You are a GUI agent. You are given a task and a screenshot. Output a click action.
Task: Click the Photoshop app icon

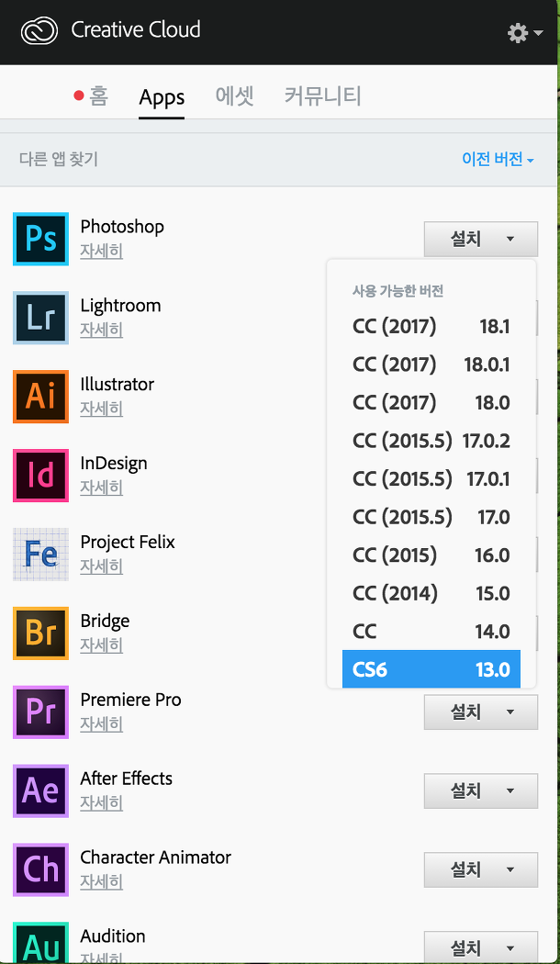pyautogui.click(x=40, y=239)
